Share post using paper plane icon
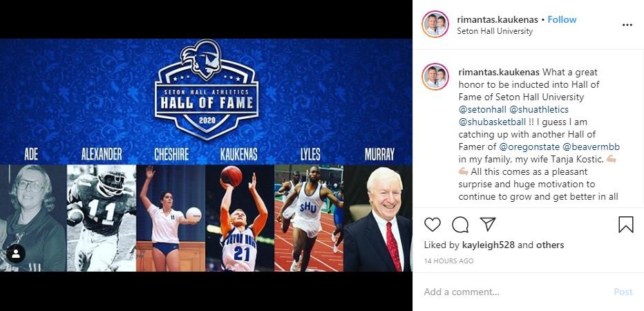 pos(488,225)
